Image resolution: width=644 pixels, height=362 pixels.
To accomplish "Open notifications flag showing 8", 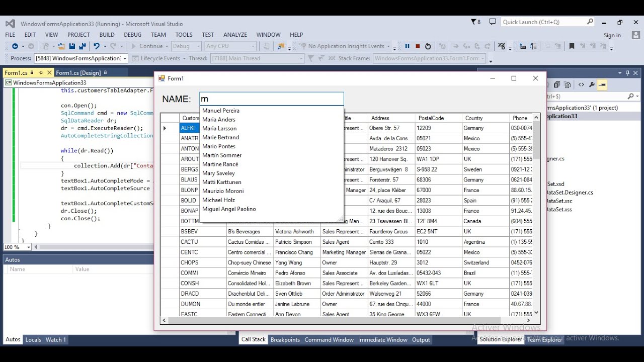I will 475,22.
